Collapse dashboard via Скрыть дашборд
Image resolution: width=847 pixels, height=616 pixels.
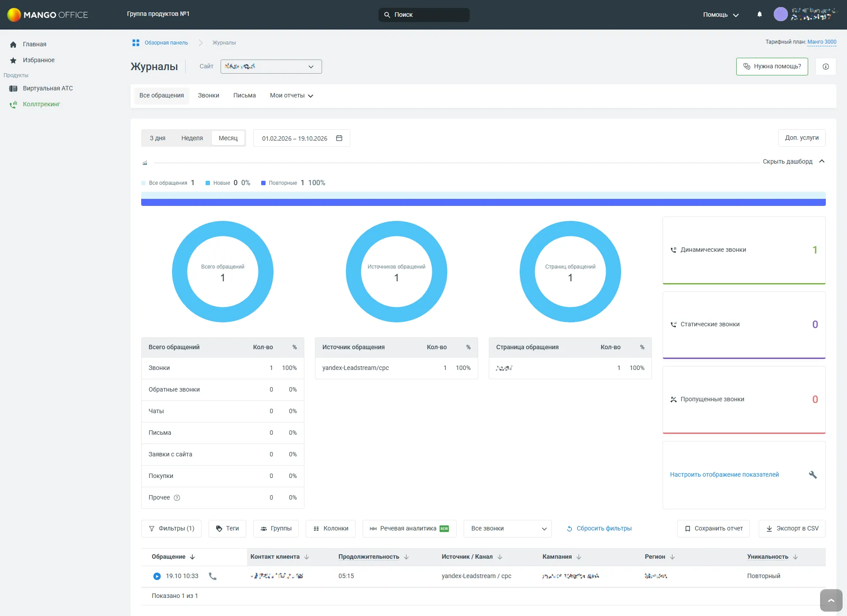coord(794,161)
